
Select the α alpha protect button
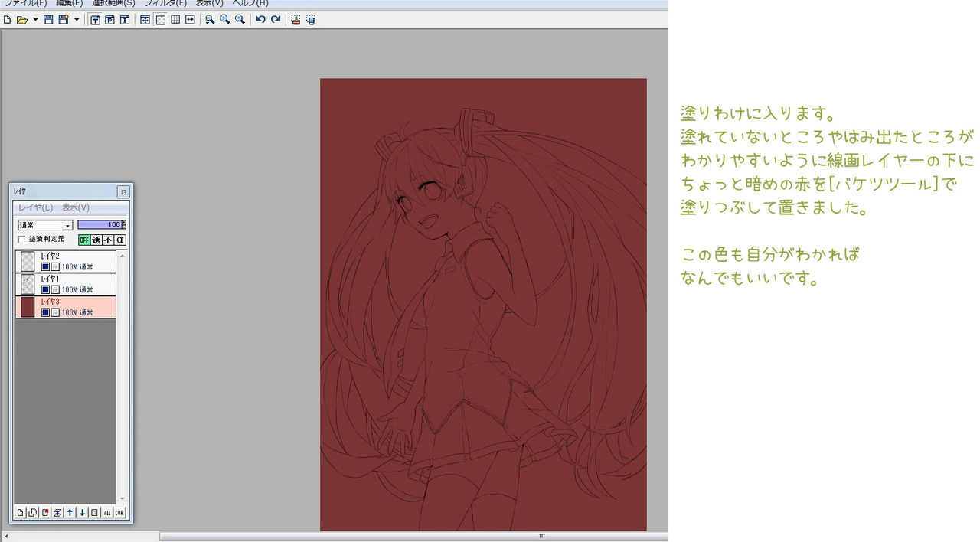[x=120, y=240]
